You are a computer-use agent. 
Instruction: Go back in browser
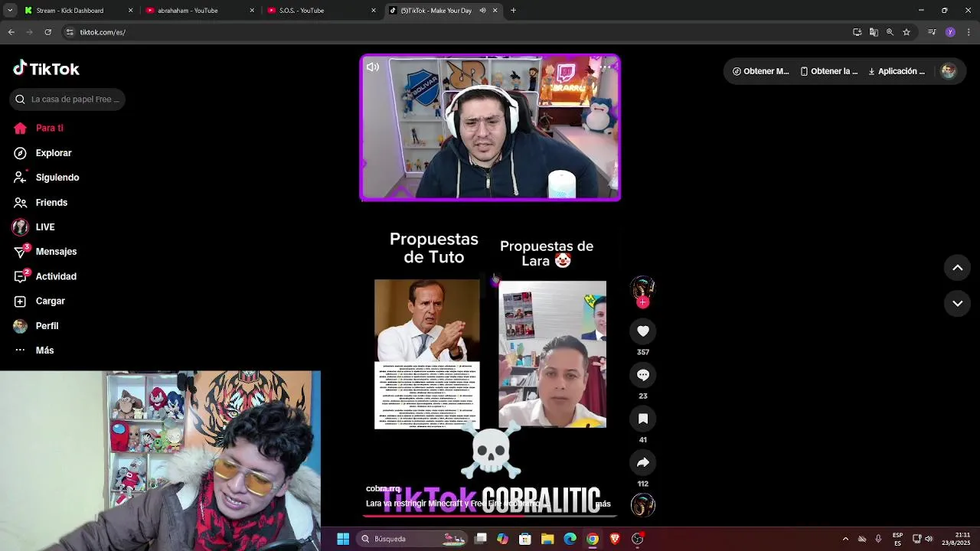point(11,32)
